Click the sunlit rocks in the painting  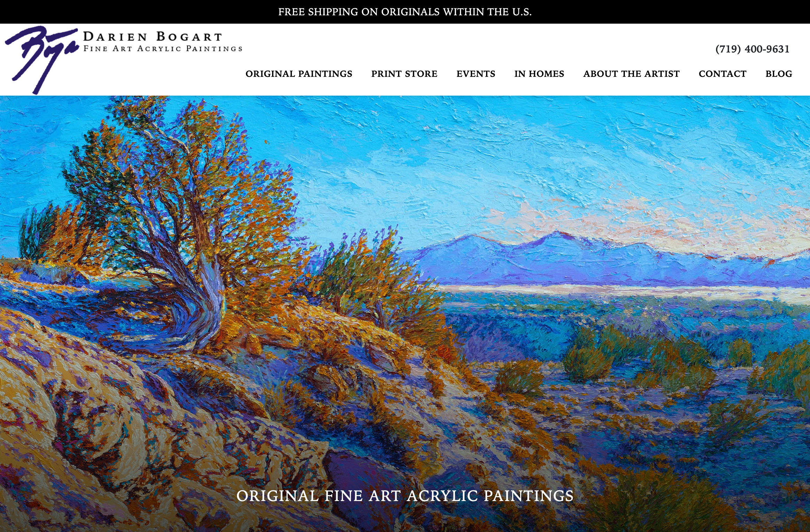click(104, 435)
